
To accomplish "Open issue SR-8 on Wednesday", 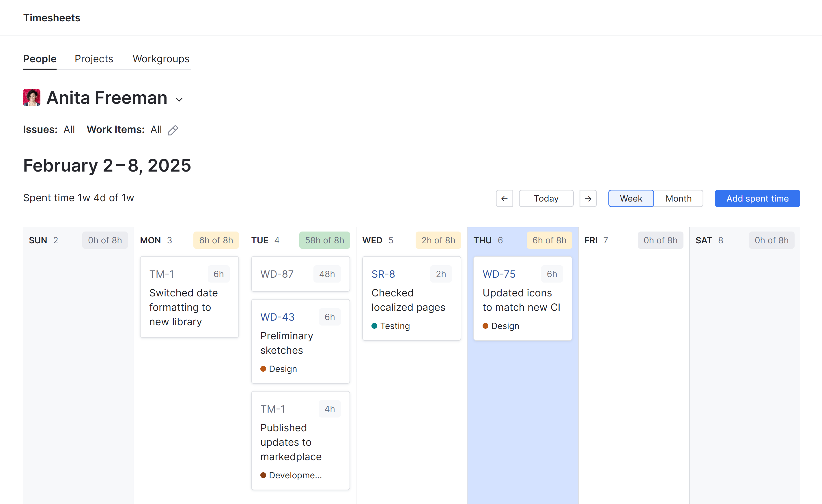I will [x=383, y=274].
